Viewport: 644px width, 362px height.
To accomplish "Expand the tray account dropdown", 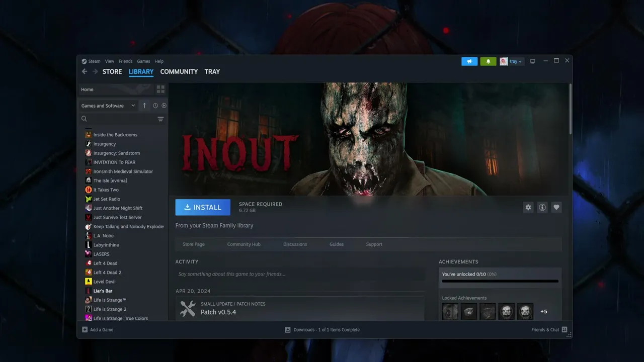I will [511, 61].
